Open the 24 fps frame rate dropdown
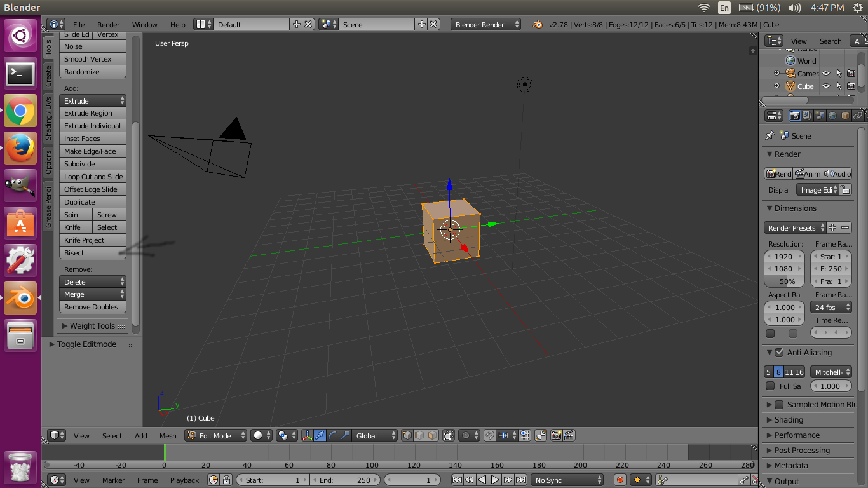Viewport: 868px width, 488px height. pyautogui.click(x=831, y=307)
